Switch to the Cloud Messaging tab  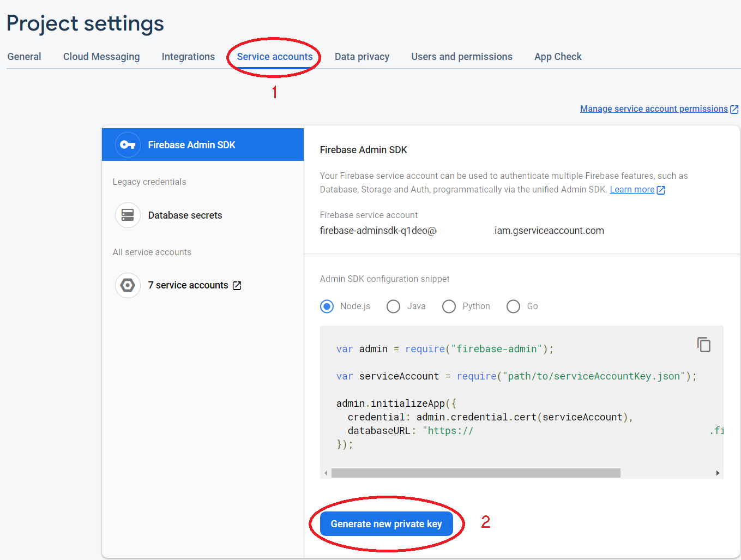click(101, 57)
